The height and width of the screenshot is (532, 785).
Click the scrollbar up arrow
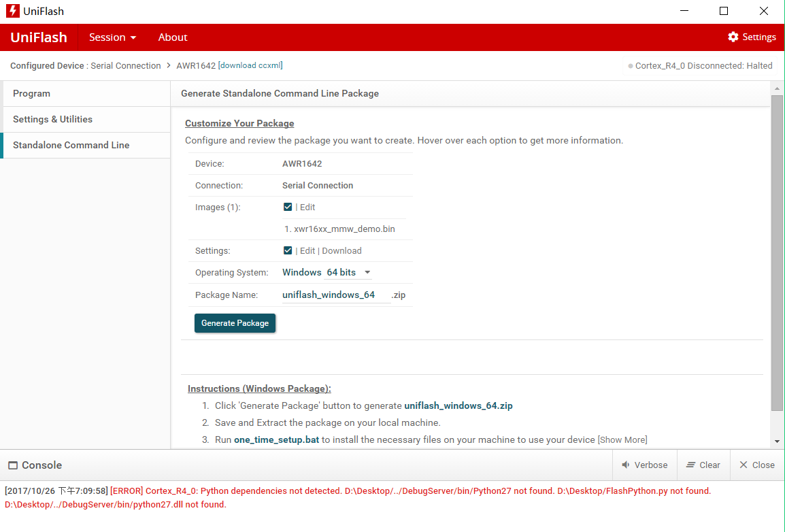point(777,88)
